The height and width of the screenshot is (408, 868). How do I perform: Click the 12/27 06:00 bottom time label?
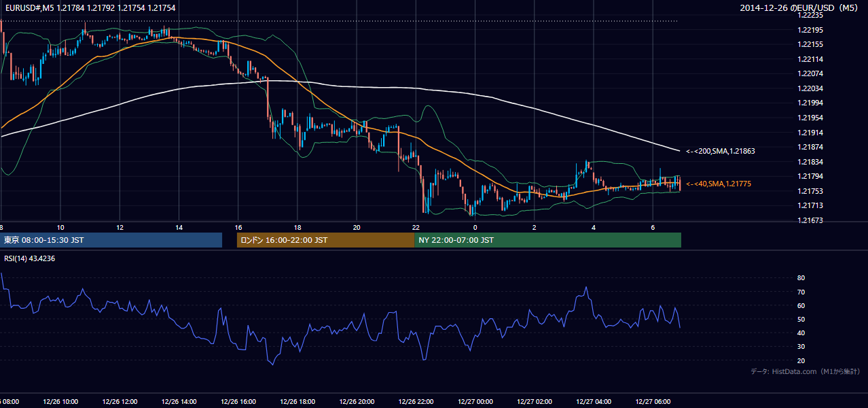tap(653, 402)
